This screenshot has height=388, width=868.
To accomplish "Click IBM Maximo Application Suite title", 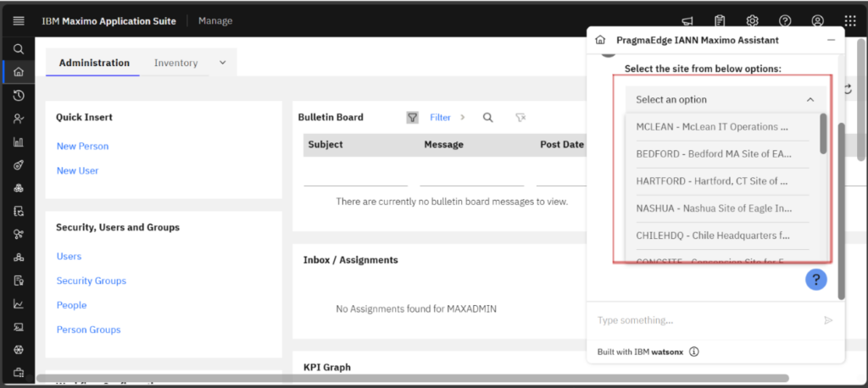I will point(109,21).
